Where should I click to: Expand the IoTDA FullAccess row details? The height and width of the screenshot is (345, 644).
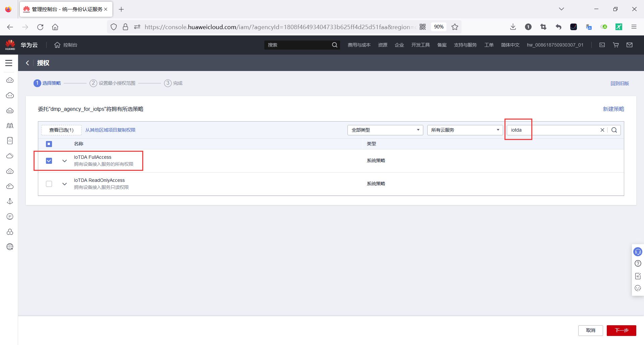point(64,161)
